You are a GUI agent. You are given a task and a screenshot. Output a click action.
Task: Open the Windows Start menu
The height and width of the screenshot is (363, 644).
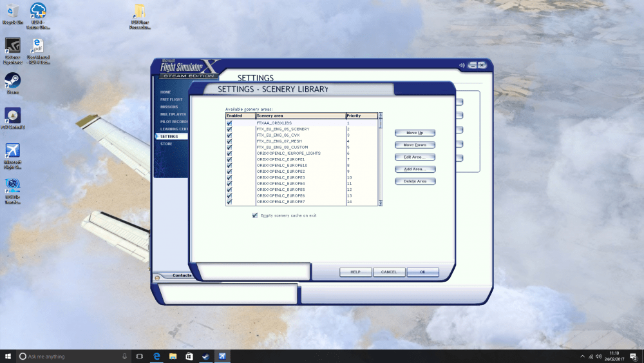coord(8,356)
